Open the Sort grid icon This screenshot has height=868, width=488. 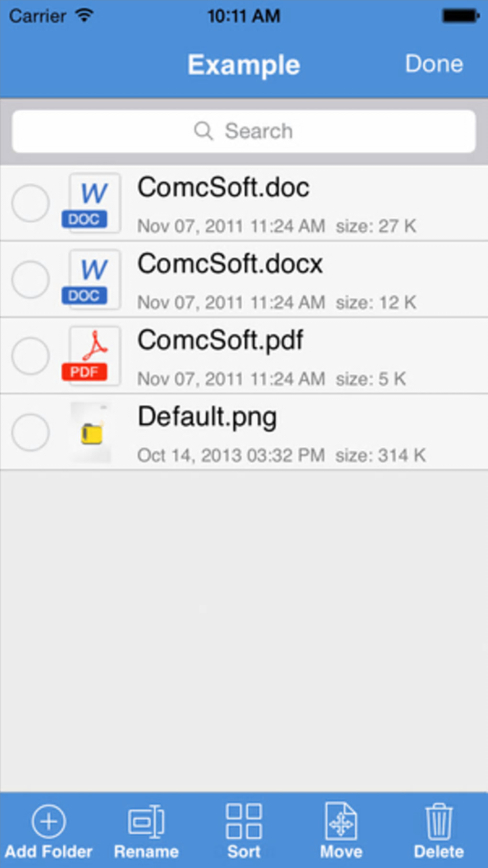point(244,822)
